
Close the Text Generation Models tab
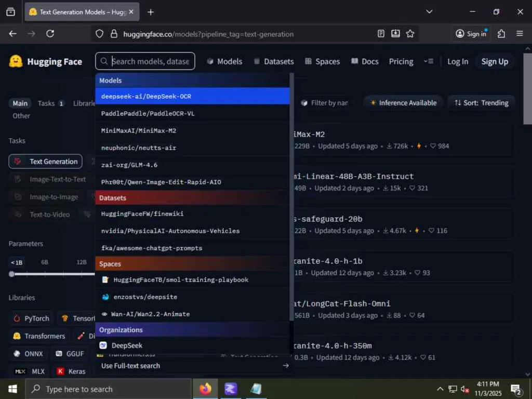click(x=131, y=12)
